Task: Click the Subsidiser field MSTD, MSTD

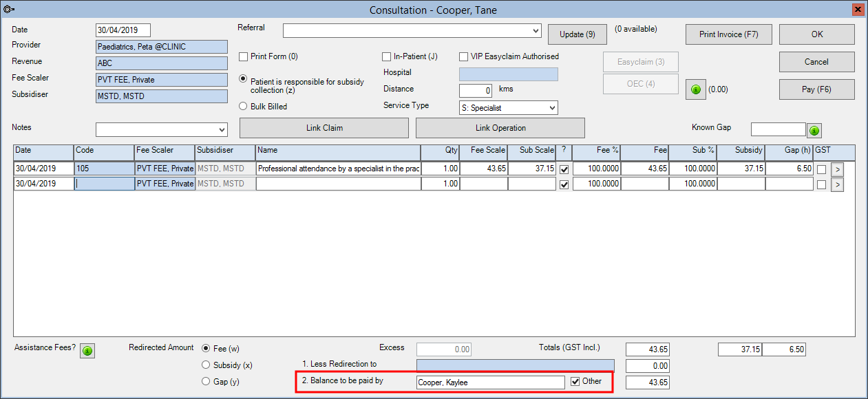Action: [x=162, y=96]
